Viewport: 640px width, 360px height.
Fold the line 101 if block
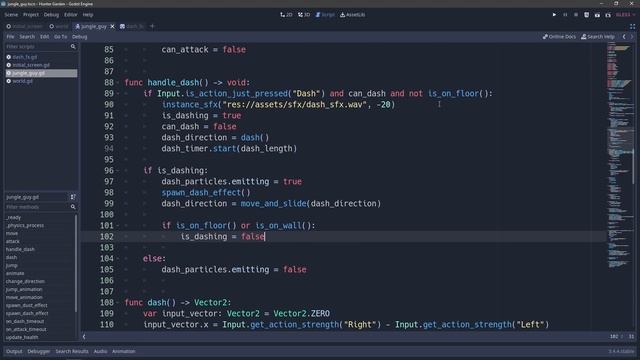coord(118,226)
